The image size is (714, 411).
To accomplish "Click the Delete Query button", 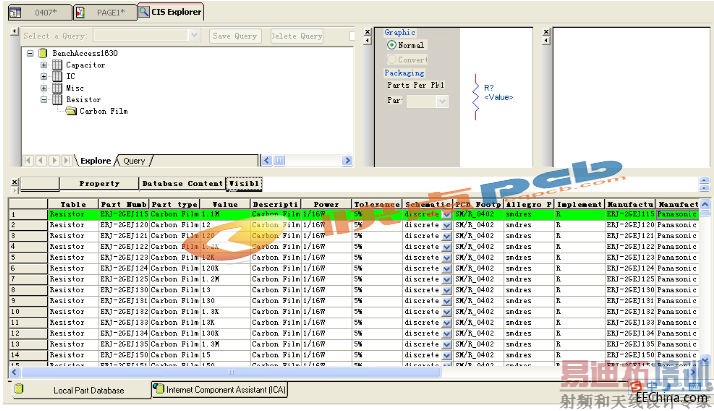I will [x=297, y=36].
